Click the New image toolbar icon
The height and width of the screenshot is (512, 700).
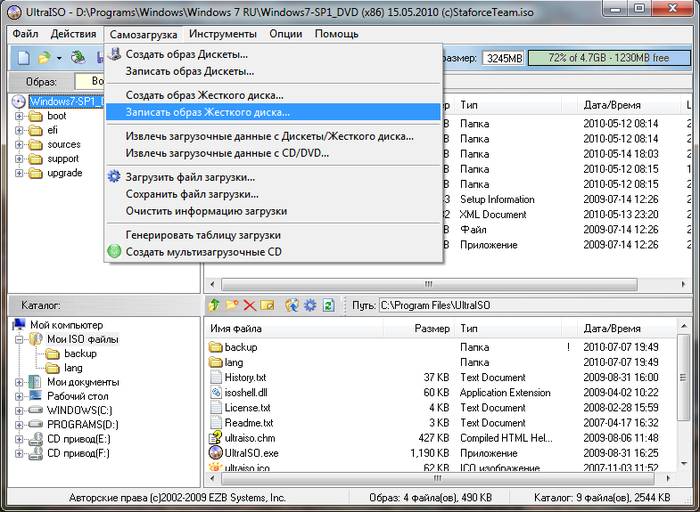[x=23, y=58]
